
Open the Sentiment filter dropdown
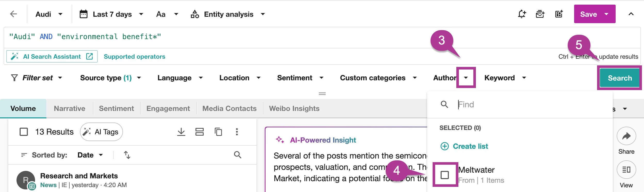point(300,78)
